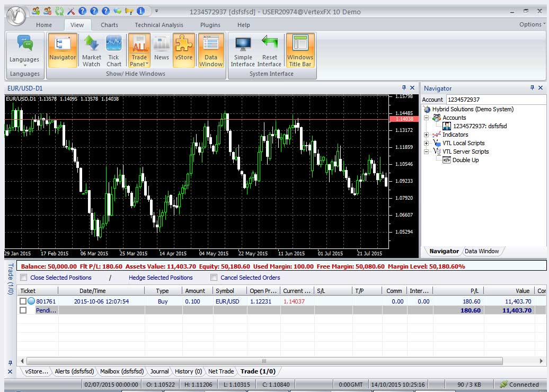The image size is (549, 392).
Task: Select account 1234572937: dsfsfsd in tree
Action: pyautogui.click(x=480, y=126)
